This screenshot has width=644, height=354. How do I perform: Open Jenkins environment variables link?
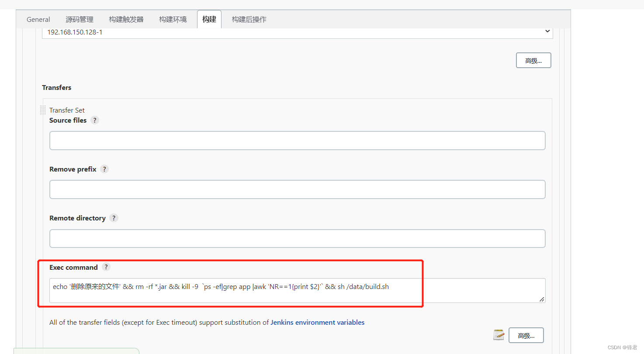318,323
